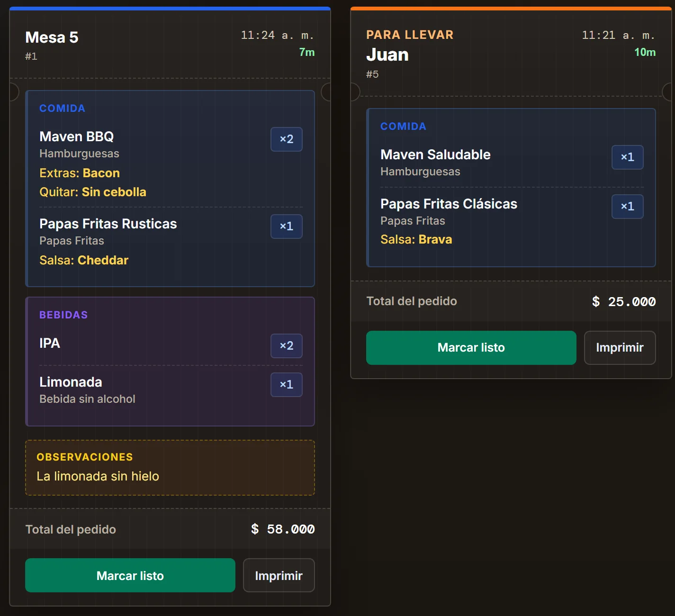Click the customer name Juan
Image resolution: width=675 pixels, height=616 pixels.
pos(387,55)
